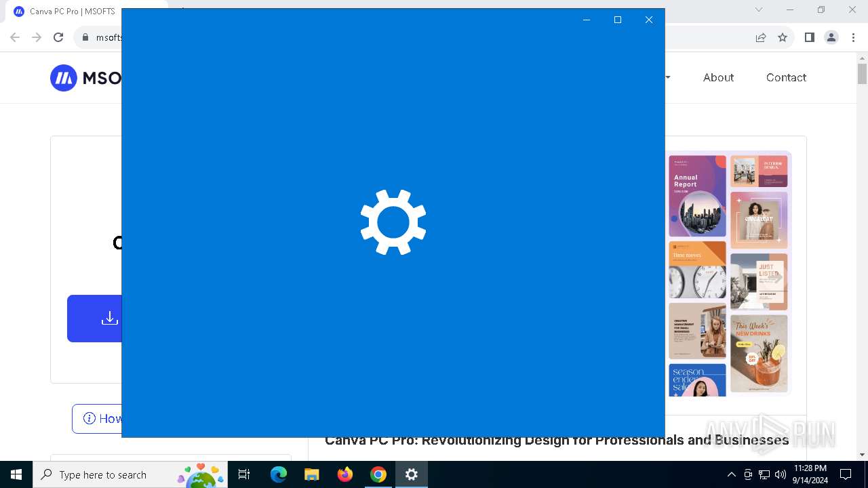Open File Explorer from taskbar
Viewport: 868px width, 488px height.
311,474
